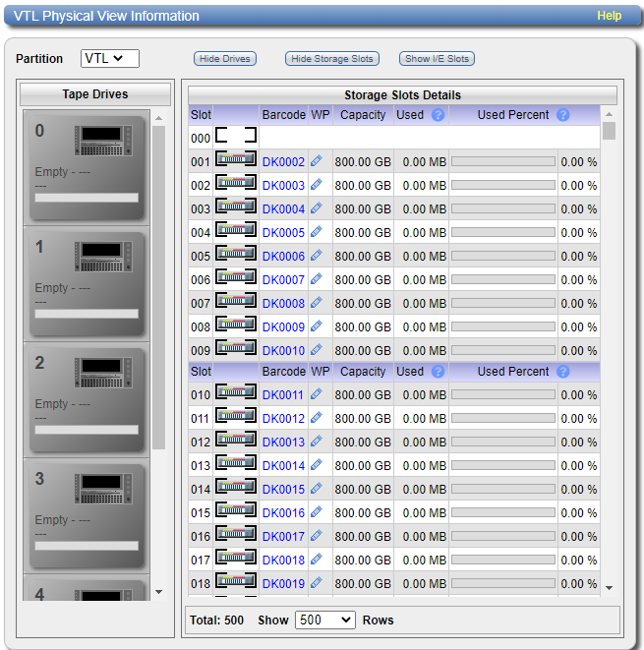Click the Tape Drives panel header
This screenshot has width=644, height=650.
point(95,94)
